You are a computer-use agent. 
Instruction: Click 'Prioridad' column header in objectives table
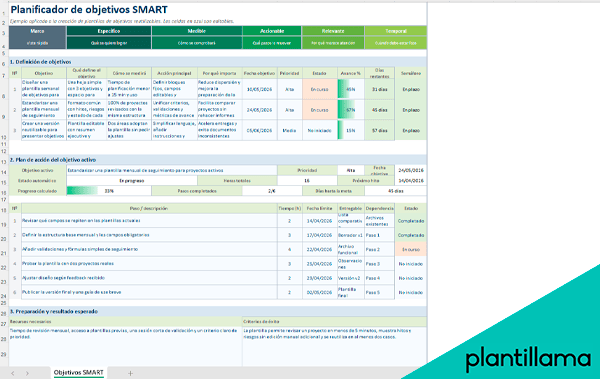pyautogui.click(x=289, y=73)
